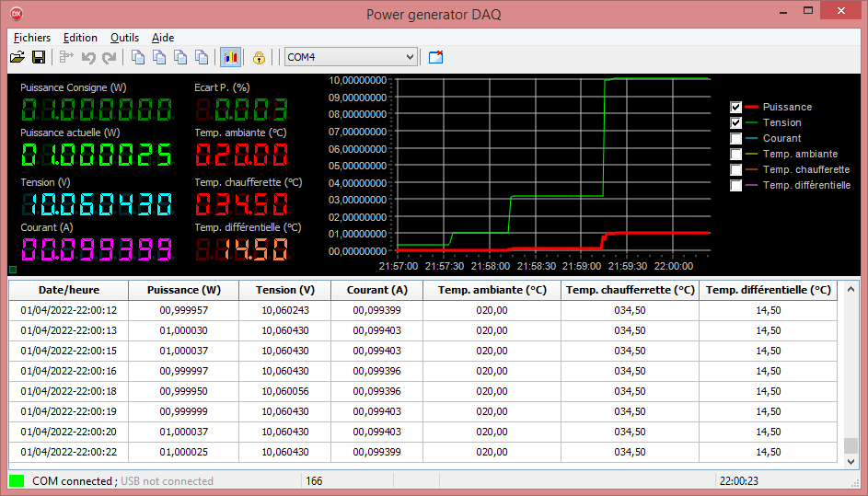
Task: Click the Tension cyan digital display
Action: [x=97, y=204]
